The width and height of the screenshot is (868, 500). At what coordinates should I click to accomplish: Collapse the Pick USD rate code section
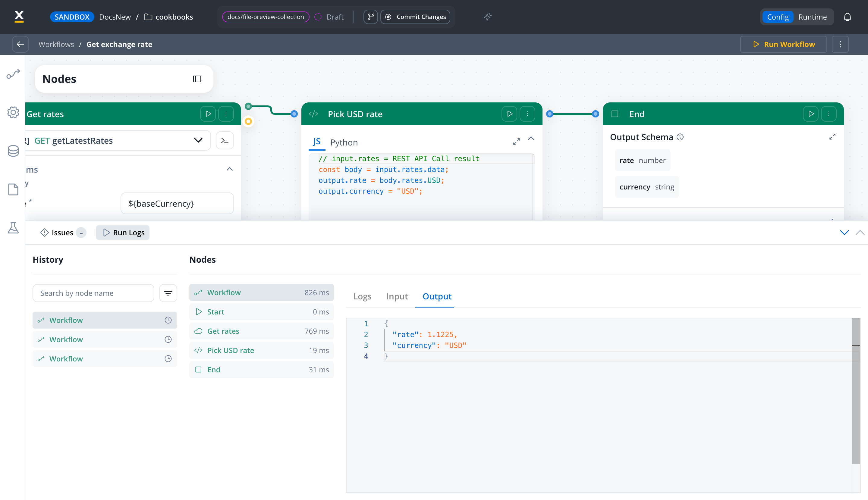pyautogui.click(x=530, y=138)
